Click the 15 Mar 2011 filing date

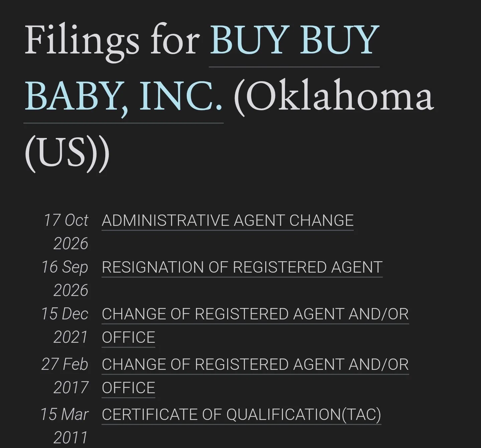[64, 426]
